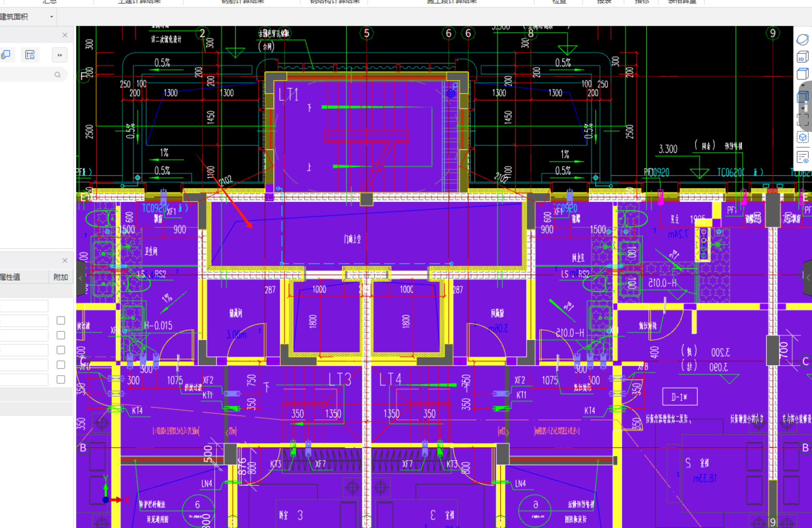812x528 pixels.
Task: Close the component list panel
Action: [65, 35]
